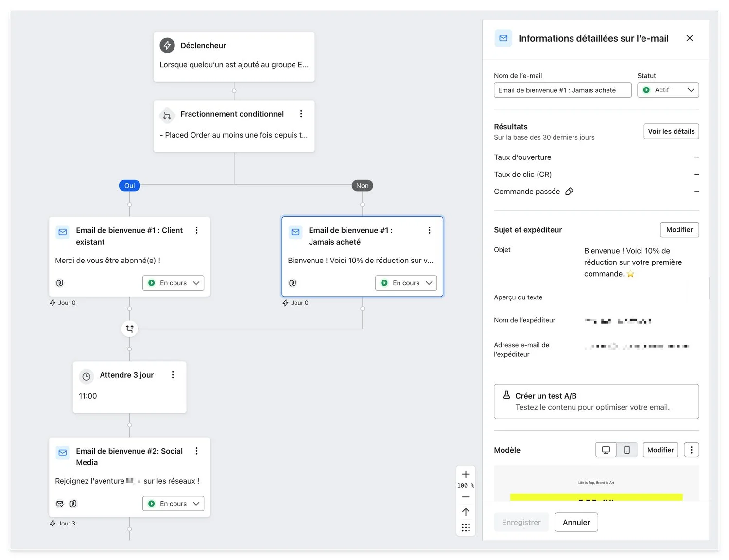Click the flask icon for A/B test
729x560 pixels.
[x=506, y=395]
